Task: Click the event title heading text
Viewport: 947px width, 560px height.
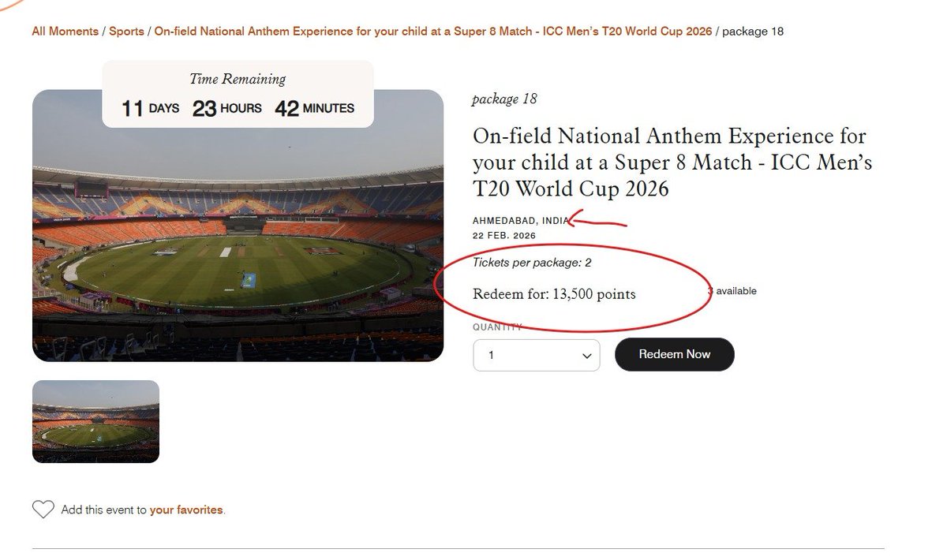Action: [x=671, y=162]
